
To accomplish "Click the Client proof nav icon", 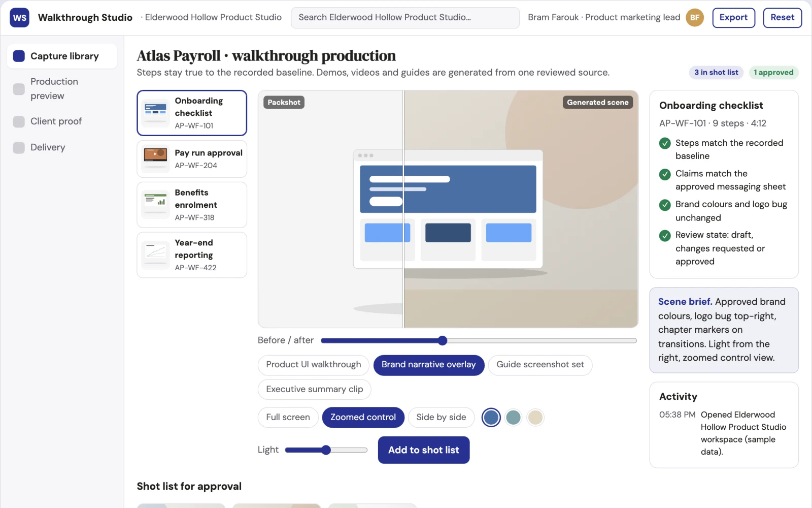I will pos(19,121).
